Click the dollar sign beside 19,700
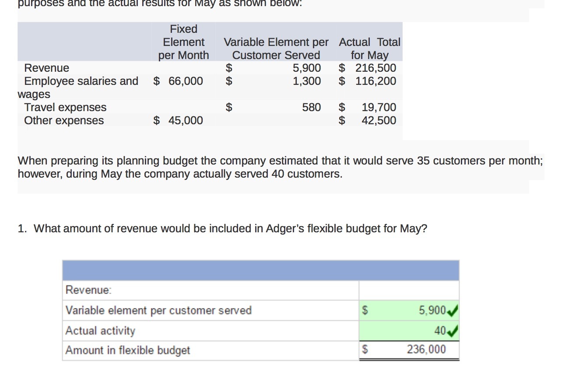 342,107
